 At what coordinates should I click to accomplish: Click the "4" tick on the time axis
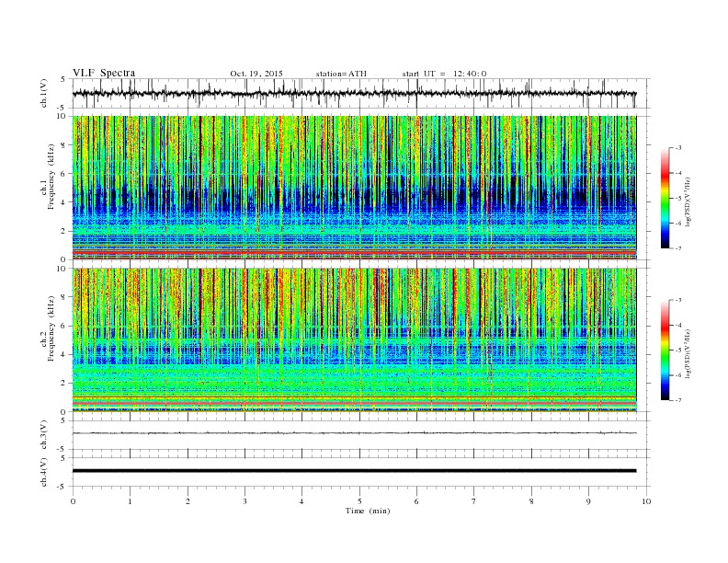tap(301, 501)
